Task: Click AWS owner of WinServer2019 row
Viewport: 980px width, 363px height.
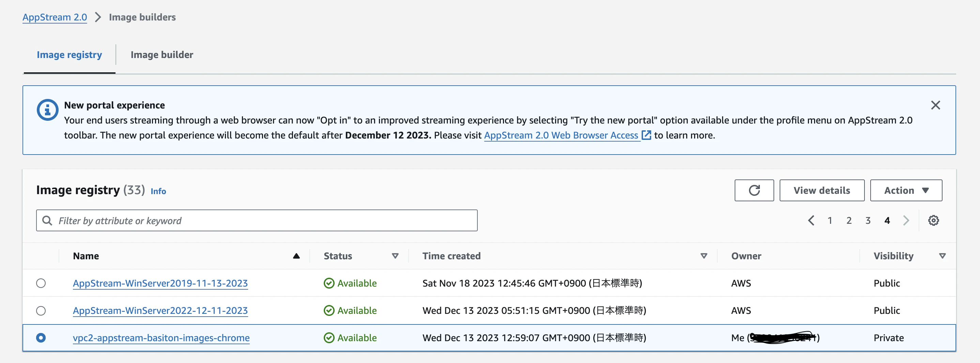Action: pyautogui.click(x=741, y=283)
